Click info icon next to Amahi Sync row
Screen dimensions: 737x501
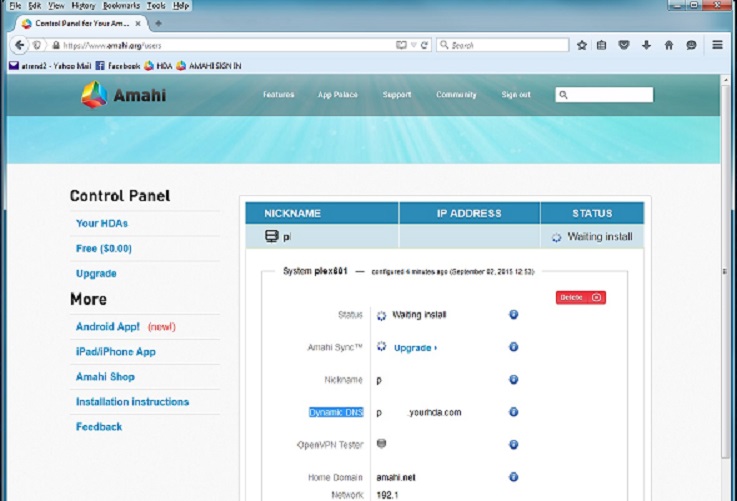(x=514, y=347)
